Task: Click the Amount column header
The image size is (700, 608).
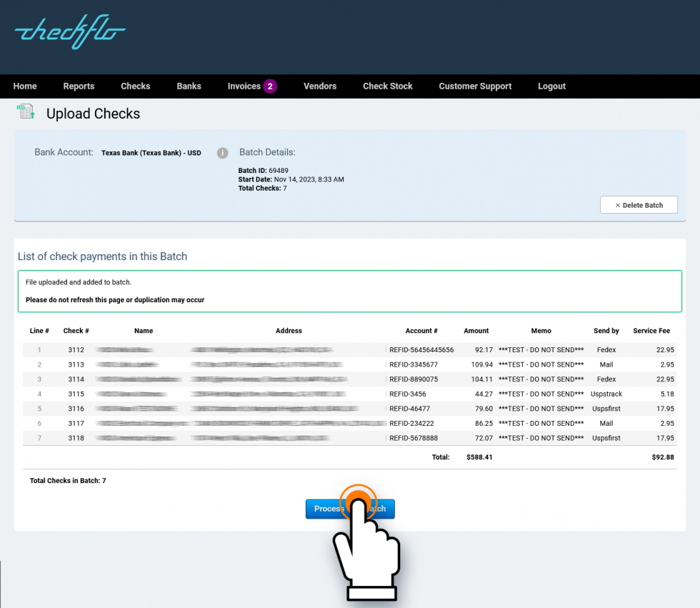Action: [476, 330]
